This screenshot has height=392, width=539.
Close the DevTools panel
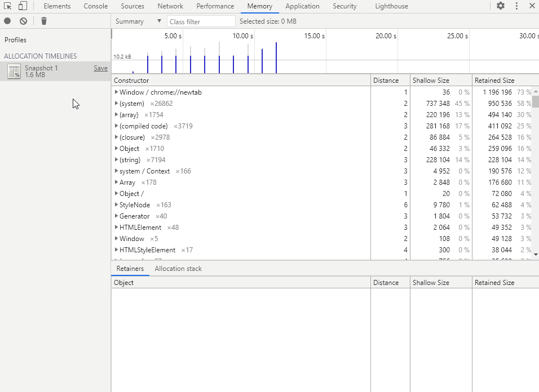click(532, 6)
